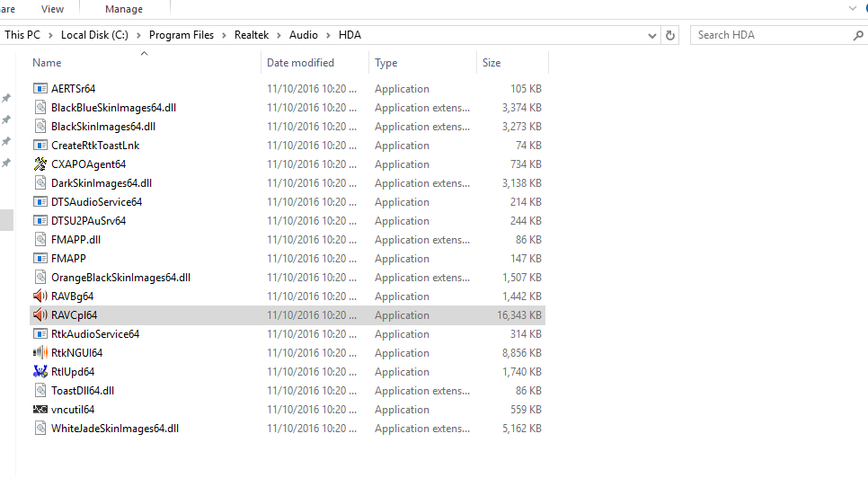868x478 pixels.
Task: Navigate to Realtek breadcrumb
Action: coord(252,35)
